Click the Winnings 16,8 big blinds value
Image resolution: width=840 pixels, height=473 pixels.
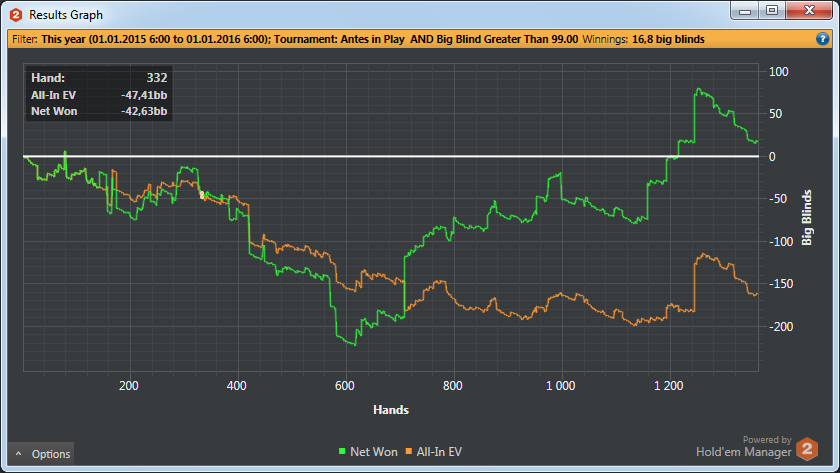point(668,39)
